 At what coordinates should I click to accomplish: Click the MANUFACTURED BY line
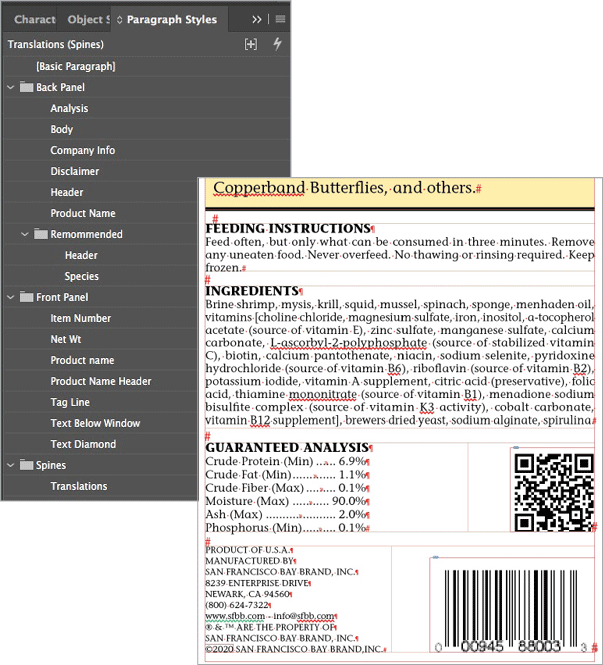249,561
